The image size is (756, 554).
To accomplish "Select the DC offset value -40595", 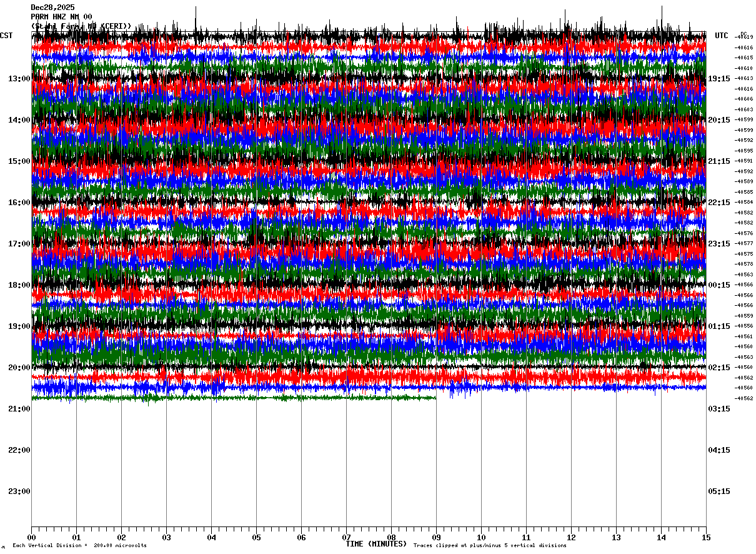I will pos(744,151).
